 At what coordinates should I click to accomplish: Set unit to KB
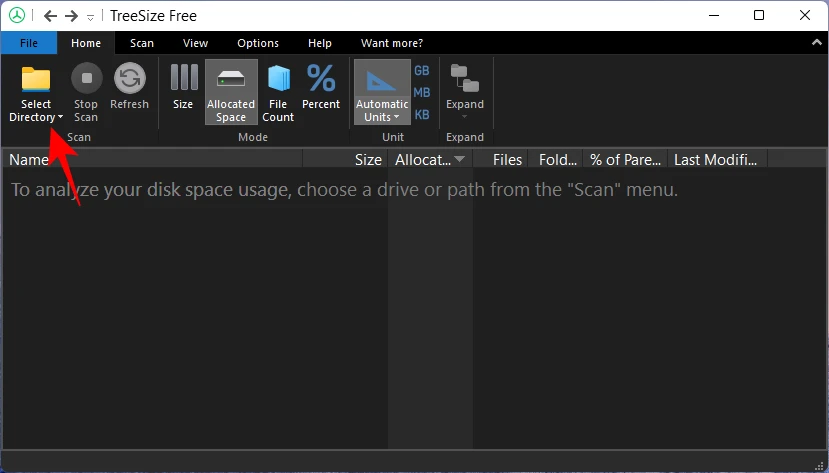coord(422,115)
